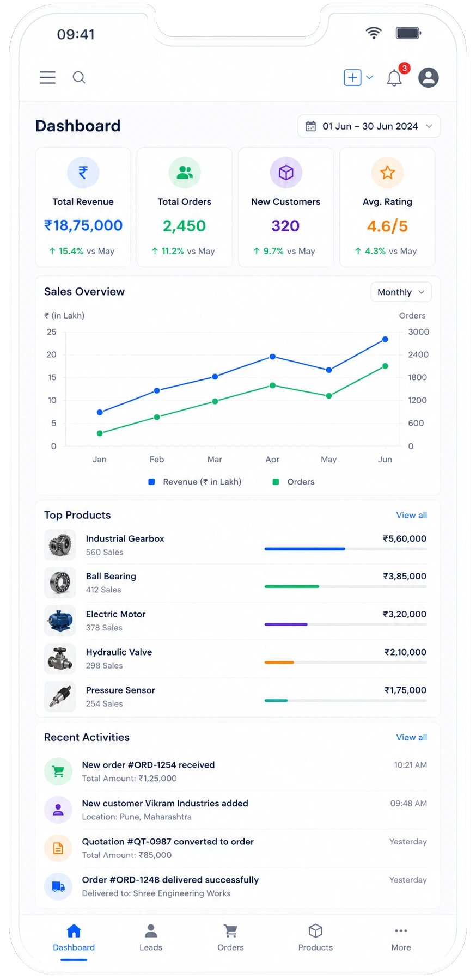The image size is (476, 980).
Task: Click View all in Top Products
Action: click(x=412, y=515)
